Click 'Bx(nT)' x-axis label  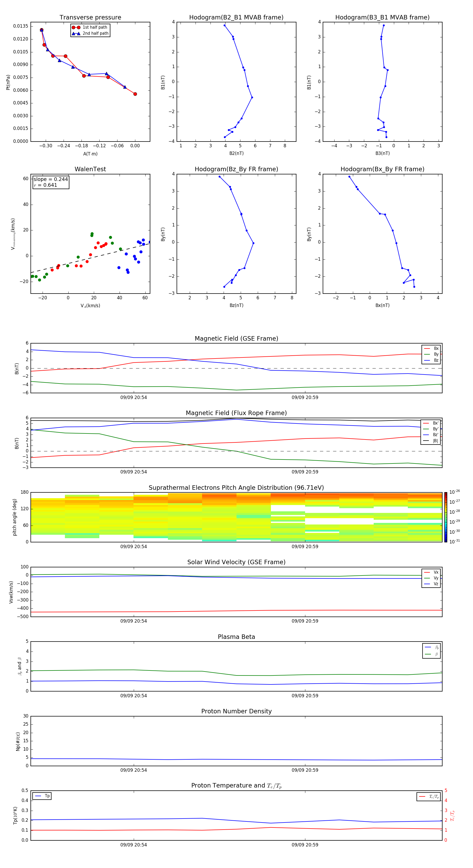pos(382,305)
